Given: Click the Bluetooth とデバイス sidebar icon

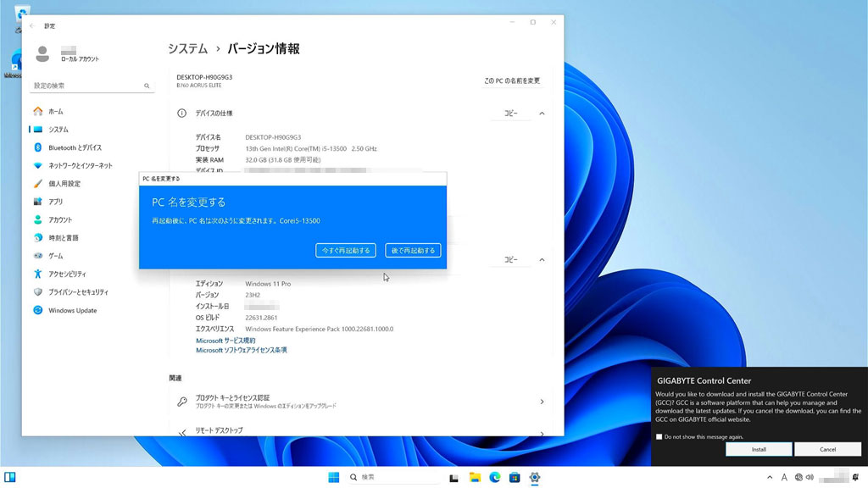Looking at the screenshot, I should (37, 147).
